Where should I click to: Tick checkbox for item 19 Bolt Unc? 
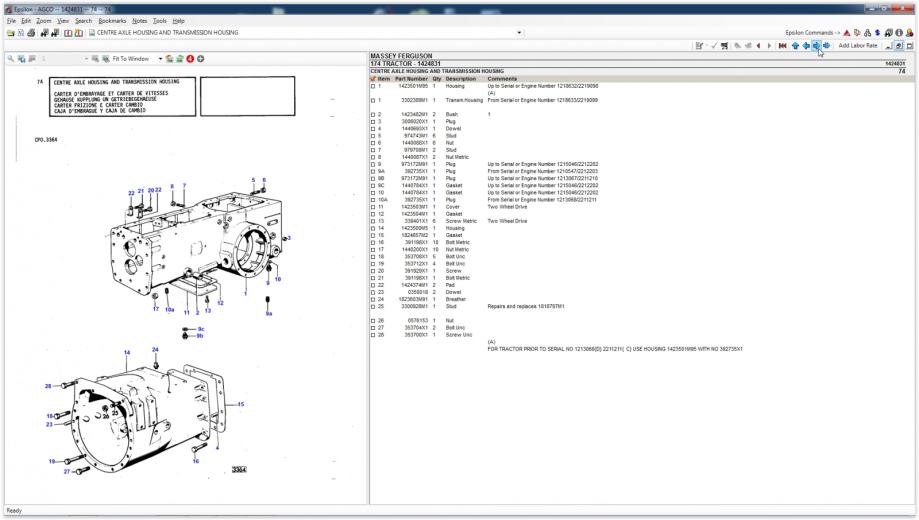[373, 264]
